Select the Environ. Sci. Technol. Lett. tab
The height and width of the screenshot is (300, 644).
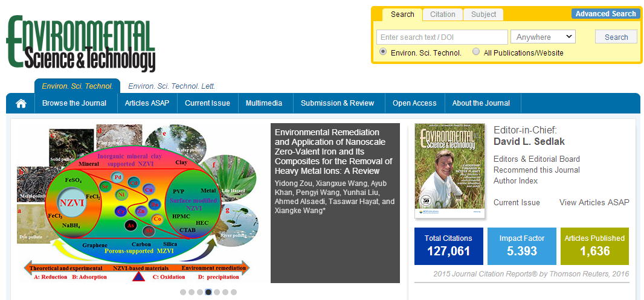click(x=172, y=86)
